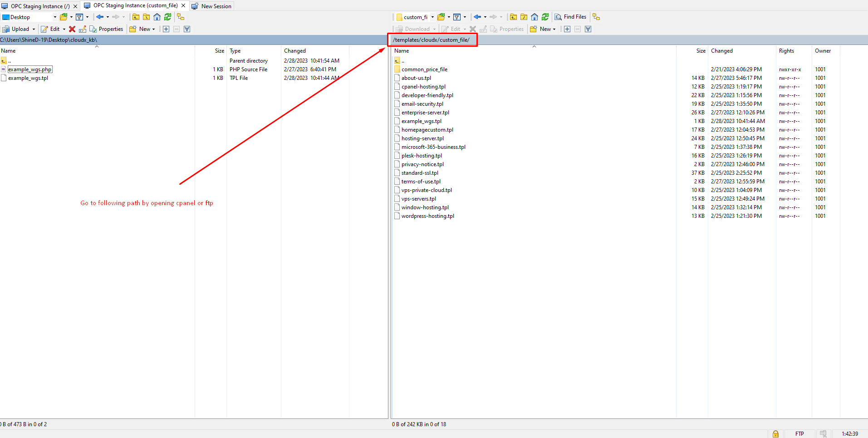This screenshot has height=438, width=868.
Task: Click local Delete red X icon
Action: click(72, 29)
